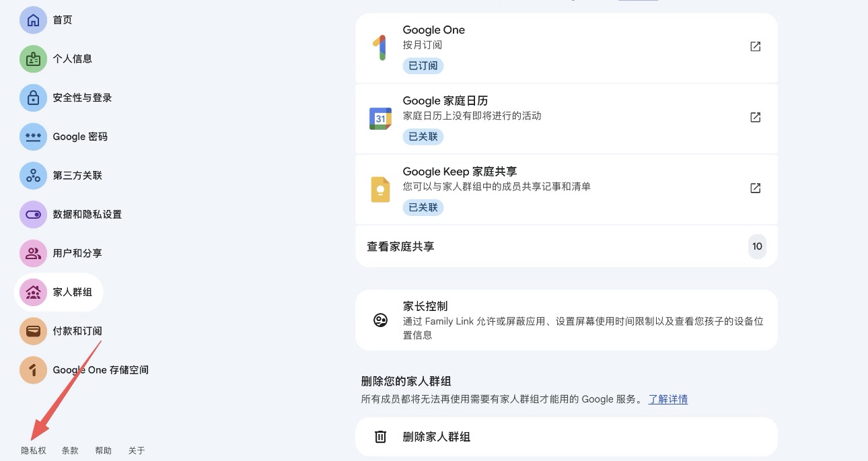Click the Google Keep 家庭共享 title
Screen dimensions: 868x461
[x=460, y=172]
